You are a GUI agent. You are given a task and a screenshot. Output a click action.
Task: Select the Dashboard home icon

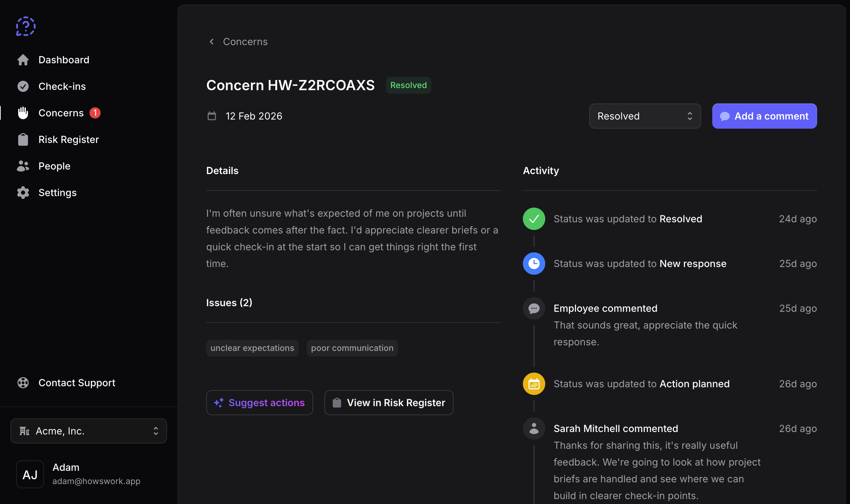[23, 60]
